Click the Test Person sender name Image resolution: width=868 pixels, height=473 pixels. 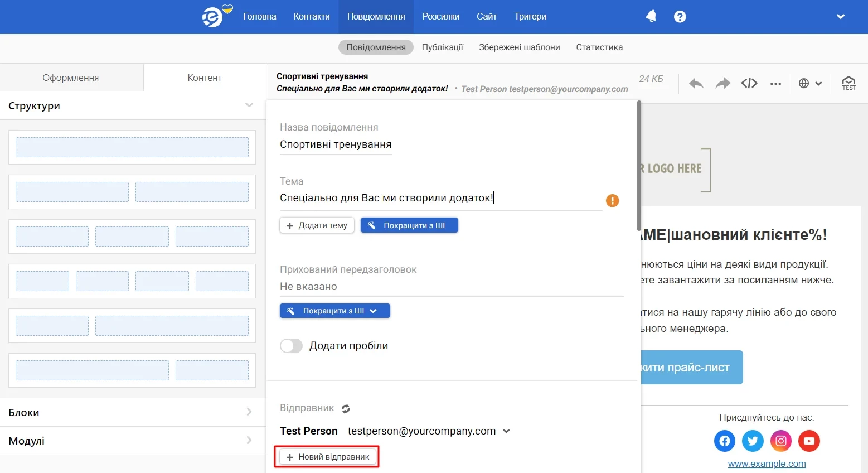click(309, 431)
